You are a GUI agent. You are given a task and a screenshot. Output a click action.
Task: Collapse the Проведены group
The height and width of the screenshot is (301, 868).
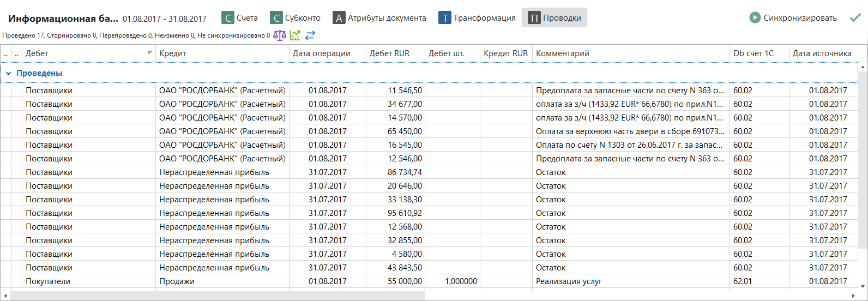click(9, 73)
